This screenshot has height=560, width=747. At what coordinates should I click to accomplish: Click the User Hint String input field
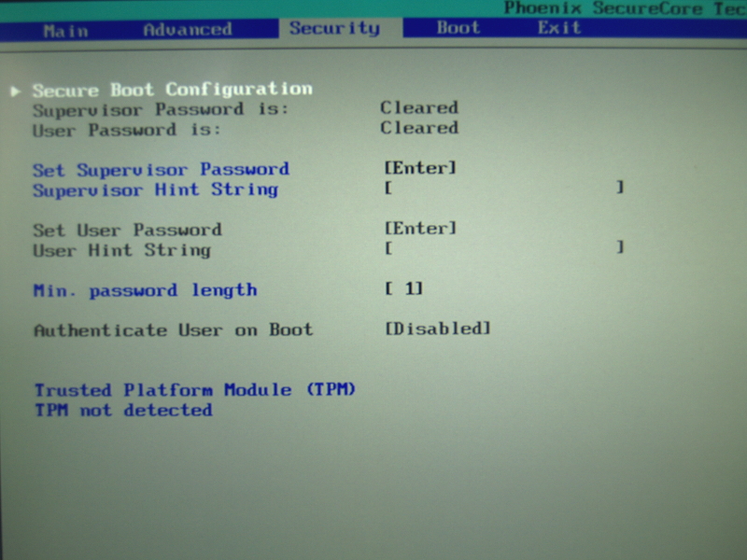click(x=502, y=249)
